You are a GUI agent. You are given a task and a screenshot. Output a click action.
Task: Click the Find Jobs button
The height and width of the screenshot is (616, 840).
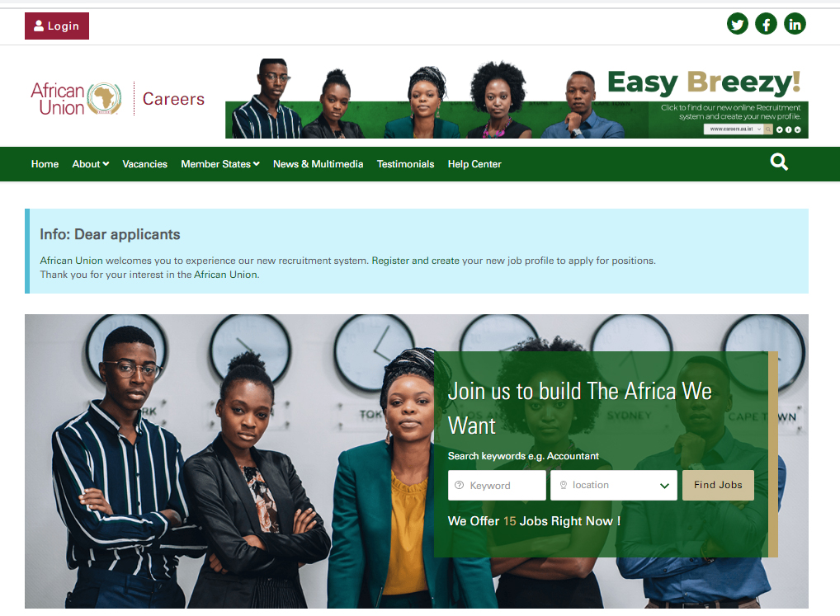click(x=718, y=485)
